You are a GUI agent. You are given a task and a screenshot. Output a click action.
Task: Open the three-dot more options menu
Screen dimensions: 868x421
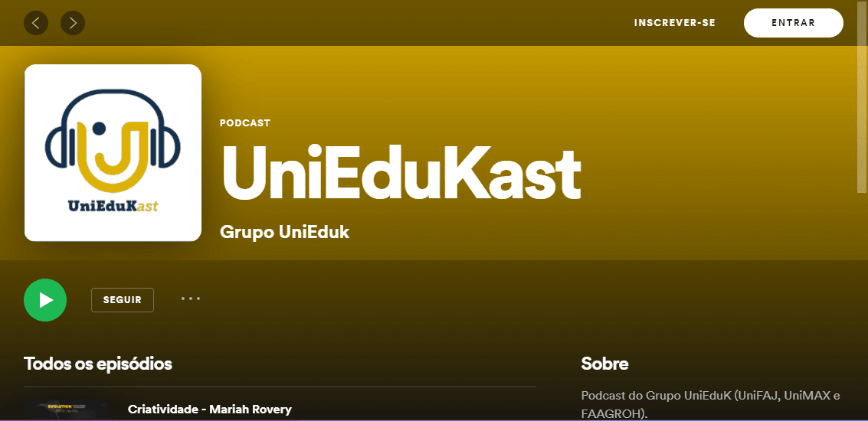click(191, 299)
